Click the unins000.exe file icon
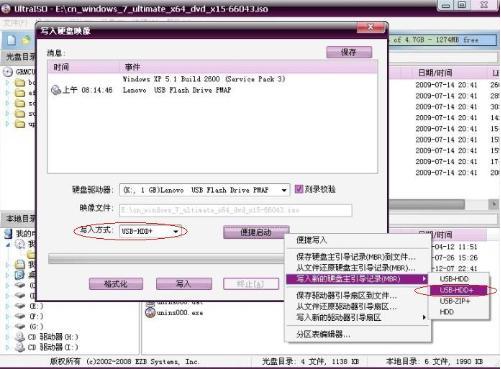501x369 pixels. tap(150, 312)
